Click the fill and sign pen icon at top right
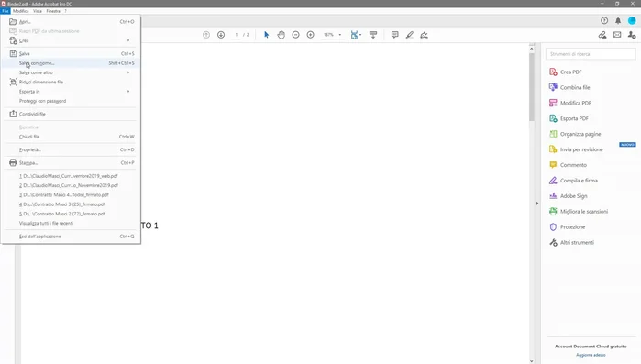 coord(602,35)
